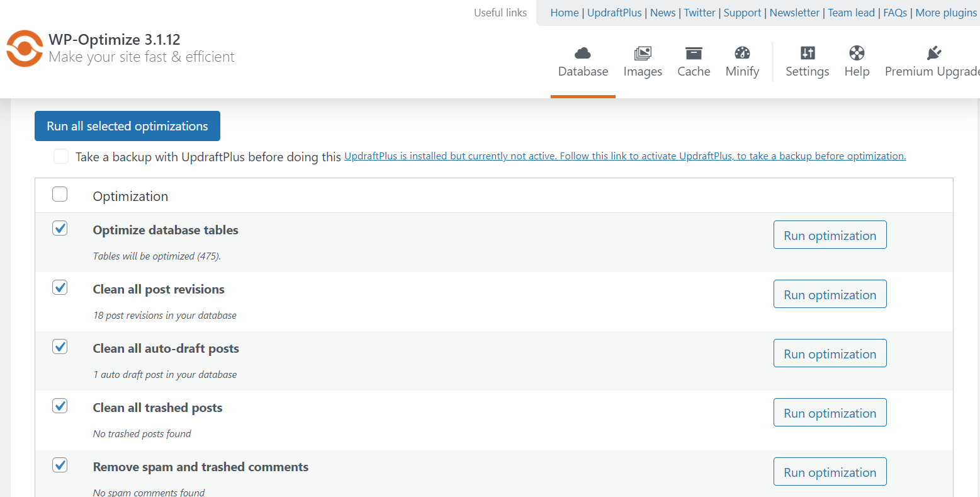This screenshot has height=497, width=980.
Task: Open the Premium Upgrade tab
Action: [x=932, y=63]
